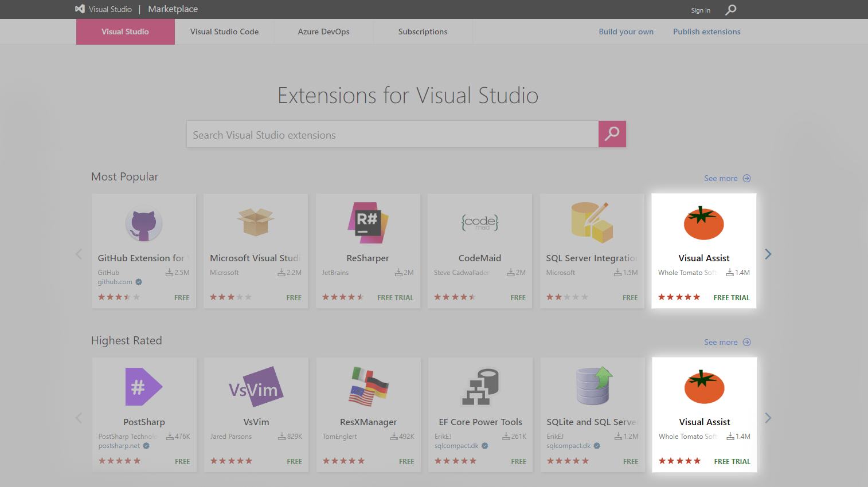Open the ReSharper R# logo
The image size is (868, 487).
pyautogui.click(x=368, y=223)
